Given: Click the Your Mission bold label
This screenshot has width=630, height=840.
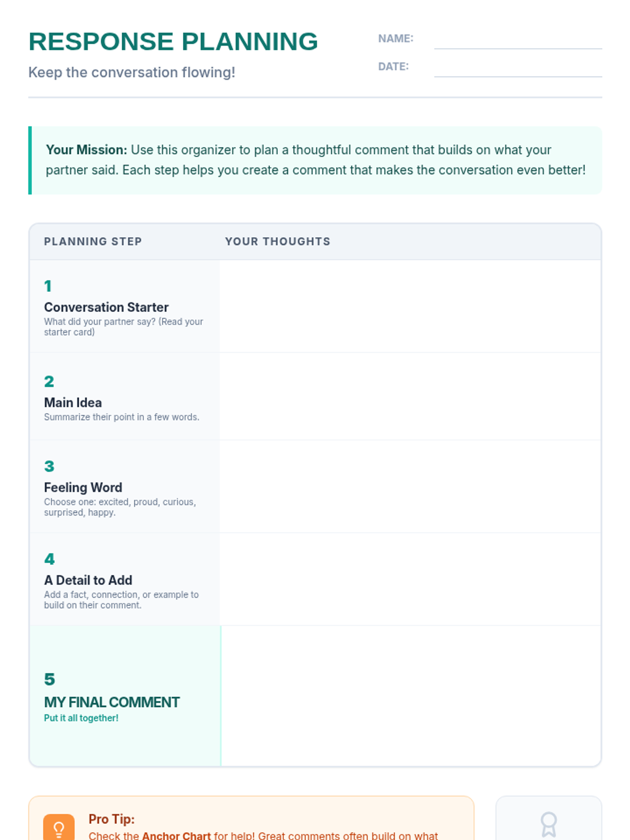Looking at the screenshot, I should pos(87,150).
